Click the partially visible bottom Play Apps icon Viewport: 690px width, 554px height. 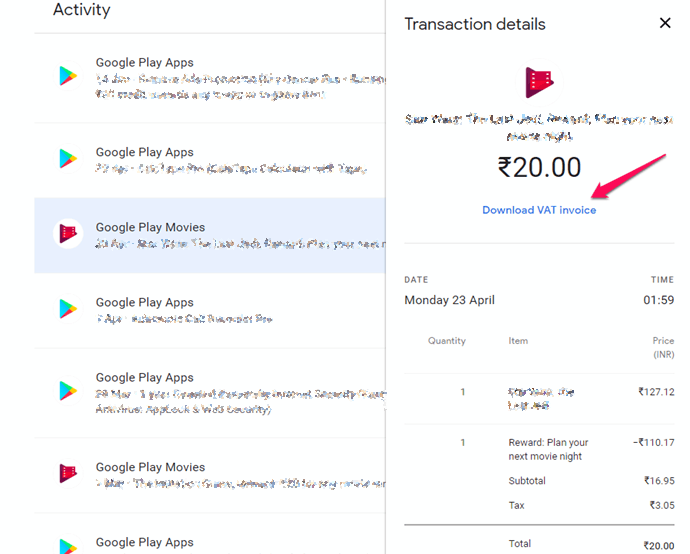(68, 546)
